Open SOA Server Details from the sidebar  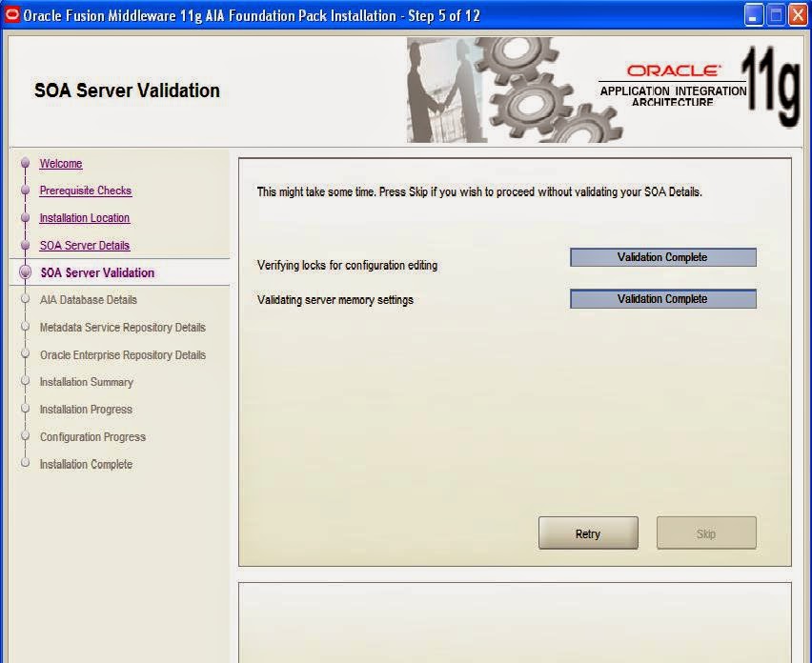point(85,245)
